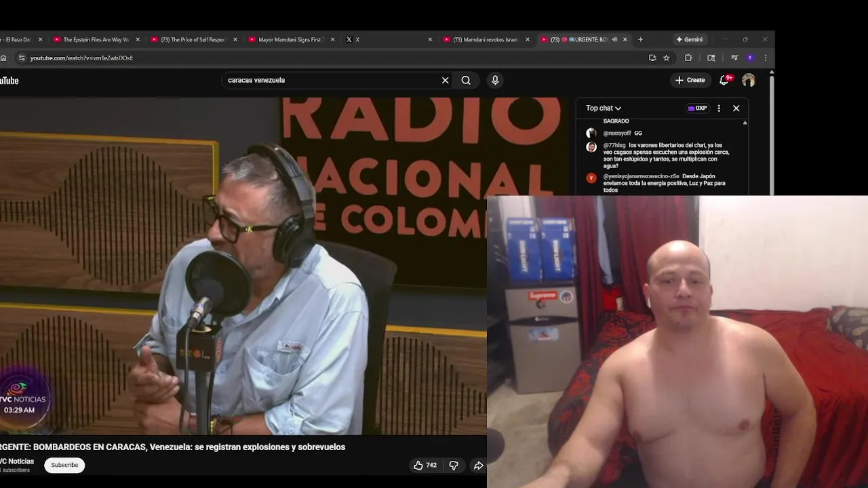Open the TVC Noticias channel name
The image size is (868, 488).
pyautogui.click(x=17, y=461)
